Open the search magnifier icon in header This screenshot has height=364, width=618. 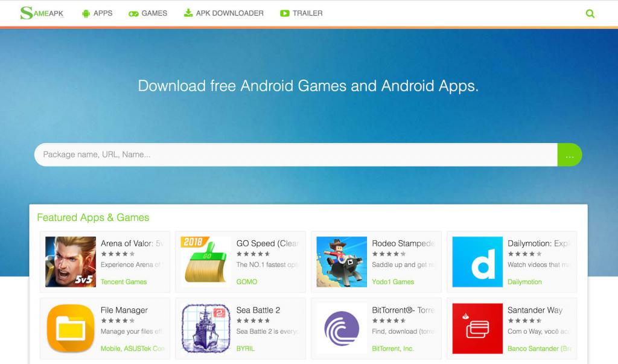point(590,14)
